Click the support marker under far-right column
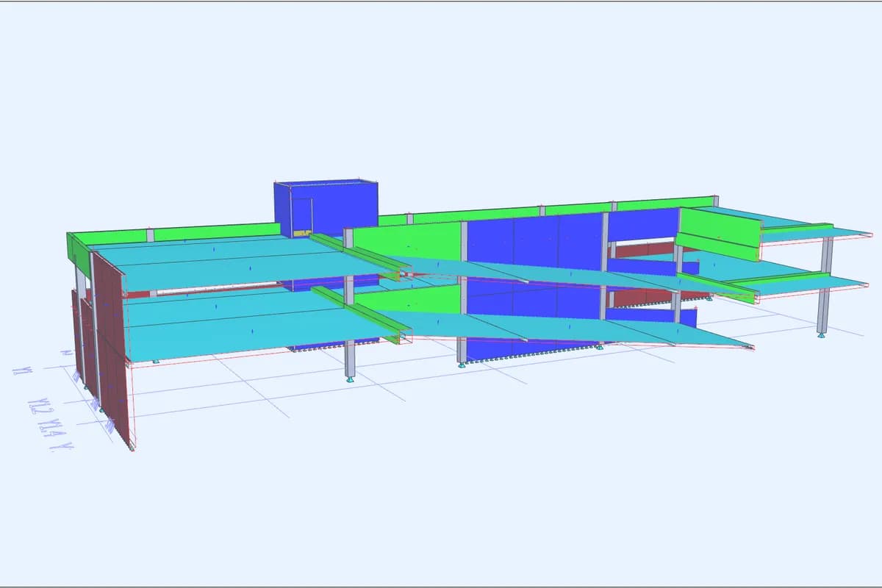 pos(821,335)
